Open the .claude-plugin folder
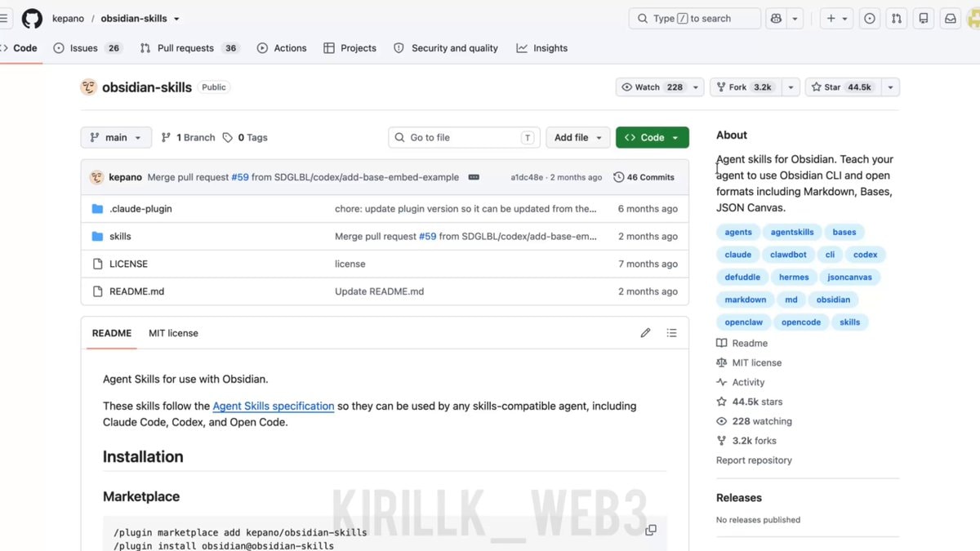Viewport: 980px width, 551px height. [x=140, y=209]
